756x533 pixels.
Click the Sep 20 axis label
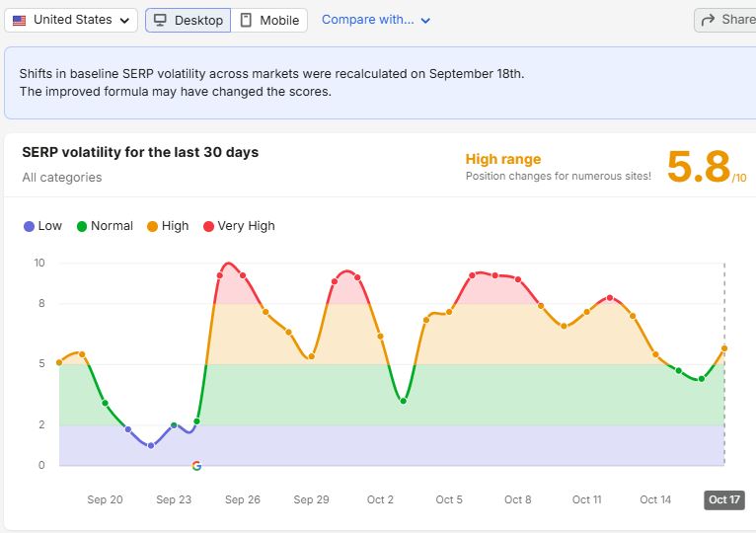105,499
